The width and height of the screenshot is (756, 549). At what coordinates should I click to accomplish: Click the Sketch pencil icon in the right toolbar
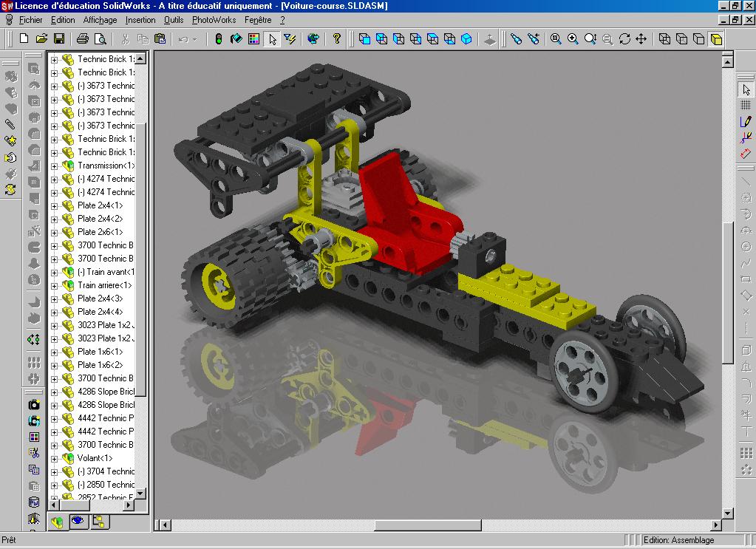[x=746, y=122]
